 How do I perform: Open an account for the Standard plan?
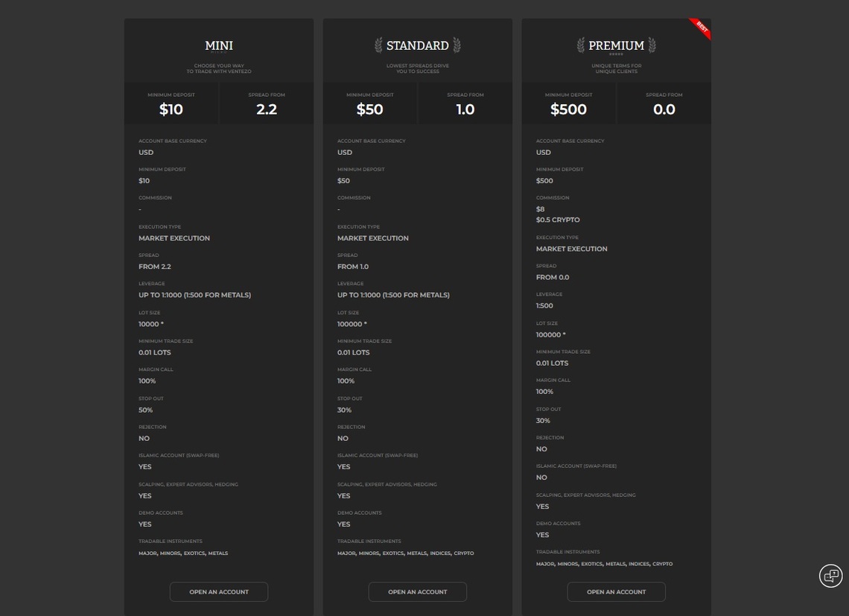pos(418,591)
